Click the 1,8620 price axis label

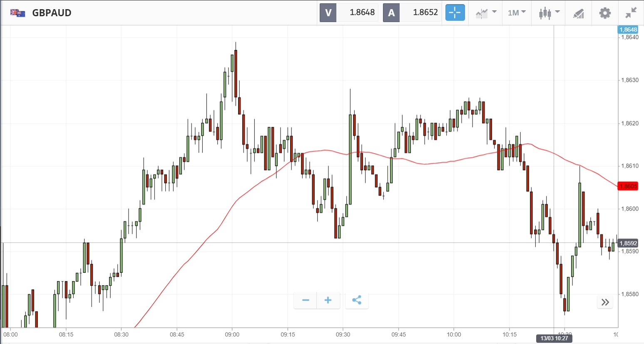(x=630, y=124)
